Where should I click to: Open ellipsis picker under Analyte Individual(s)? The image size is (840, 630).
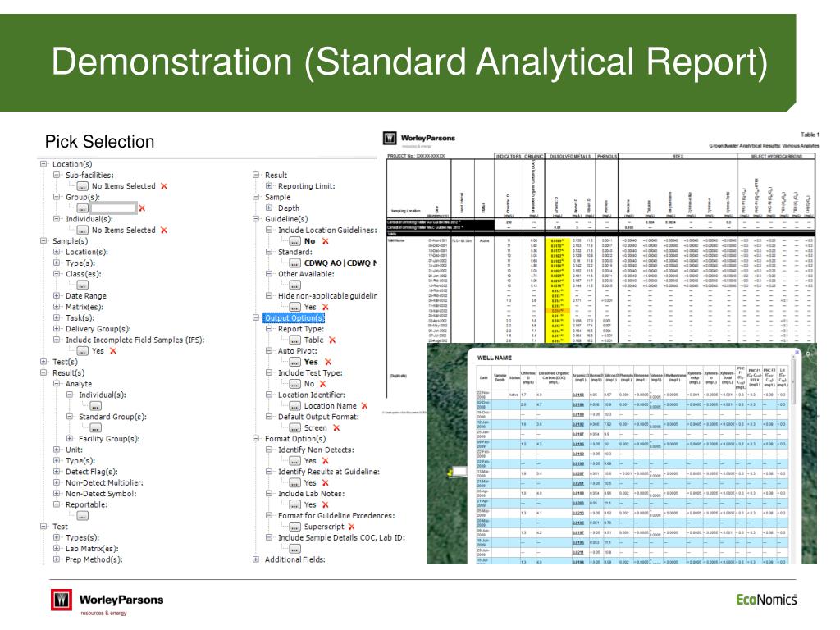click(x=95, y=406)
